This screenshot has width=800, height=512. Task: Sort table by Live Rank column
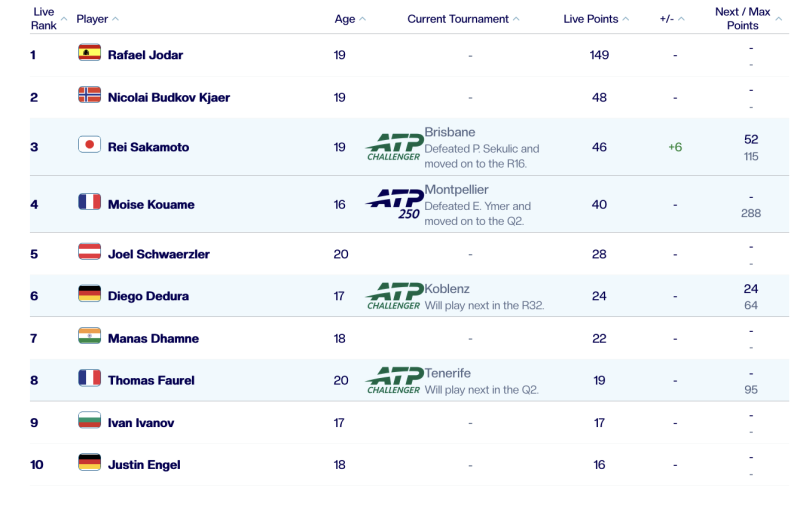pyautogui.click(x=44, y=19)
